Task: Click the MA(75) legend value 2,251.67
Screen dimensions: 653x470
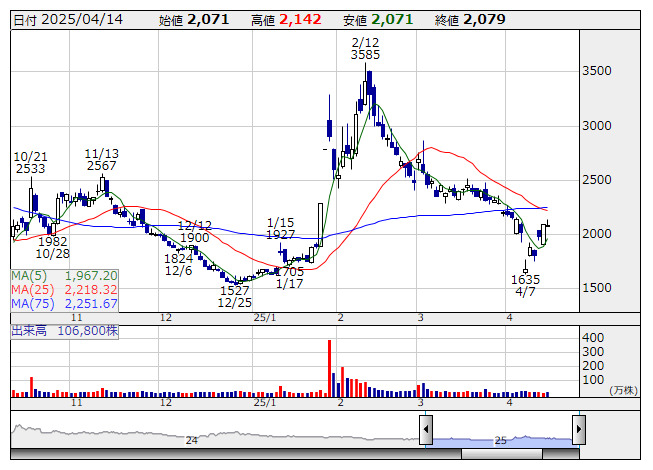Action: tap(91, 303)
